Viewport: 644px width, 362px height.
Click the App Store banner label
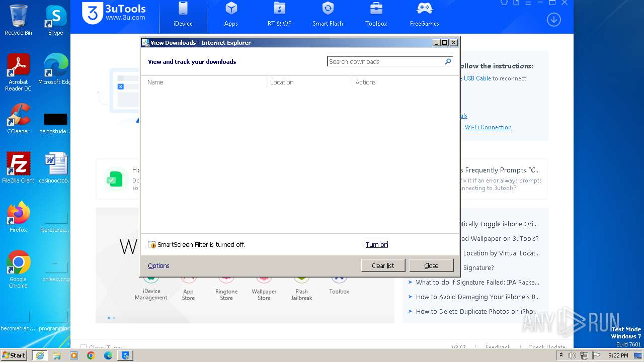point(188,294)
